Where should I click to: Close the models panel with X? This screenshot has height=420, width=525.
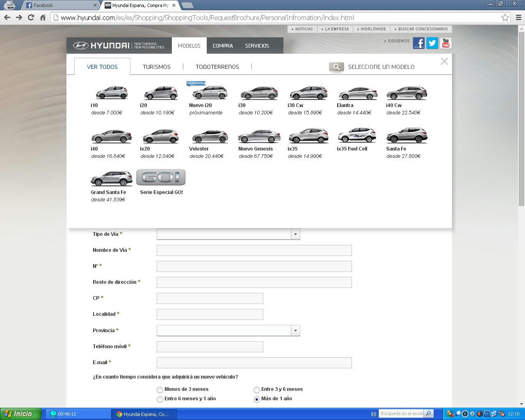(x=444, y=62)
